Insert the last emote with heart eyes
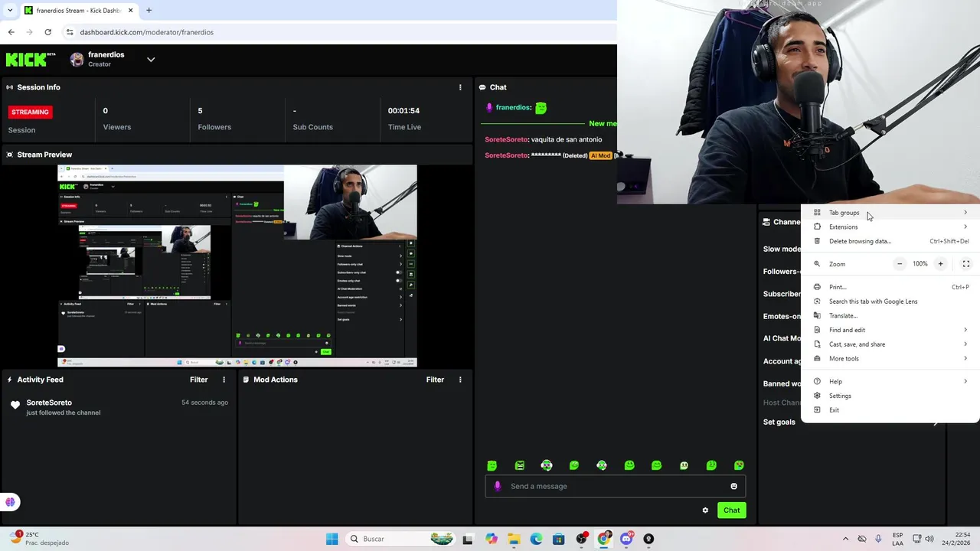The image size is (980, 551). (739, 465)
